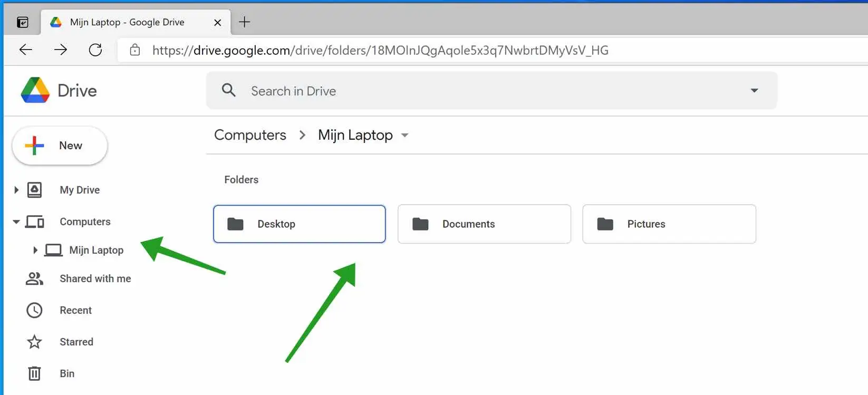The width and height of the screenshot is (868, 395).
Task: Open the Starred section
Action: pos(76,342)
